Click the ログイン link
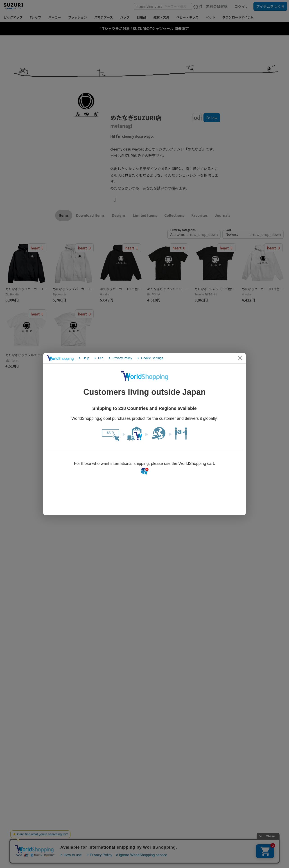 242,6
